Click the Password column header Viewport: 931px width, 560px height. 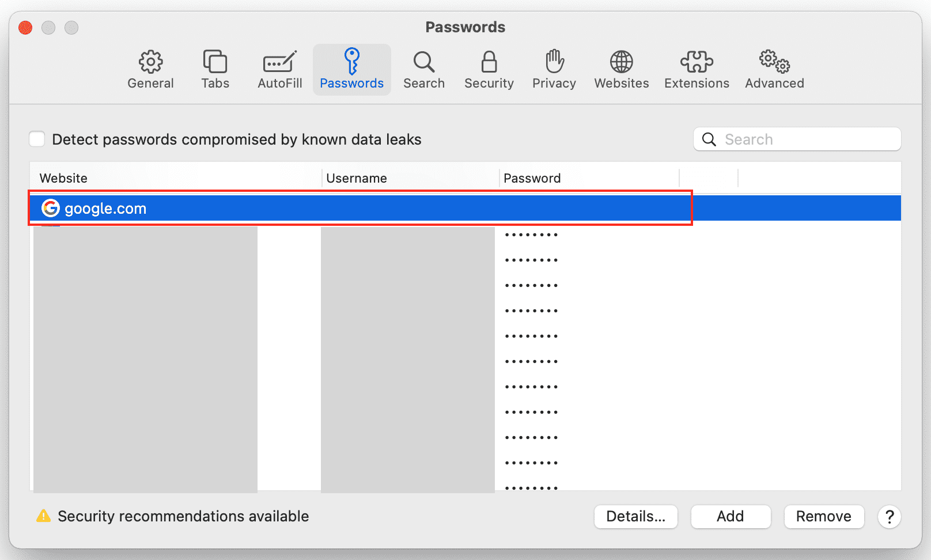click(x=532, y=179)
